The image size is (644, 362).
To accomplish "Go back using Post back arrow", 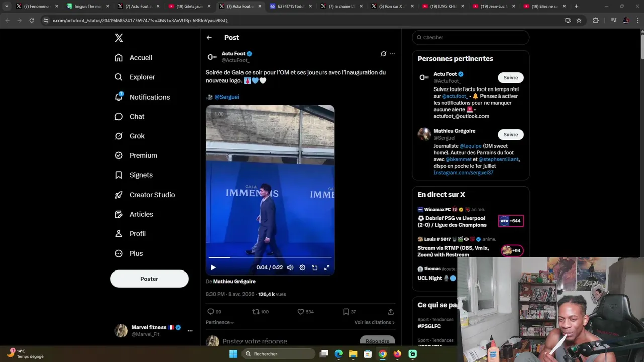I will tap(209, 38).
